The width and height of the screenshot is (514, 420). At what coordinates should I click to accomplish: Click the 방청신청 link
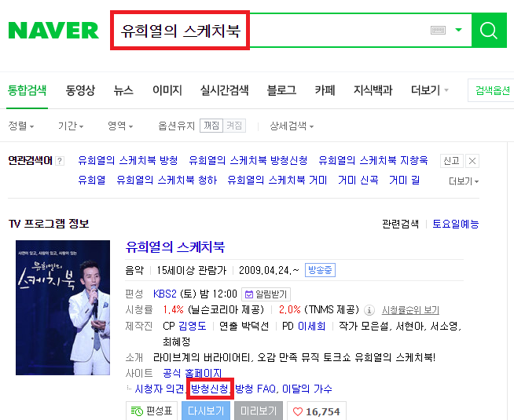[x=210, y=389]
